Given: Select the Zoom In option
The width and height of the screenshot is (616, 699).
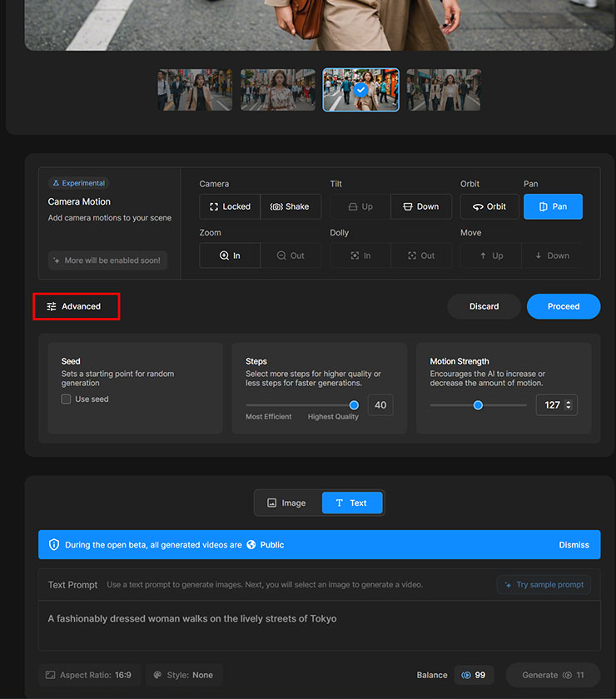Looking at the screenshot, I should (x=230, y=255).
